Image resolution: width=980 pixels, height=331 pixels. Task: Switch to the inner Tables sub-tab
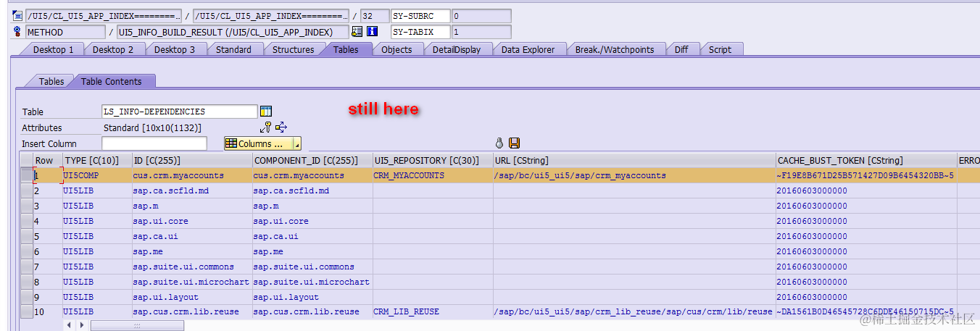pos(51,81)
